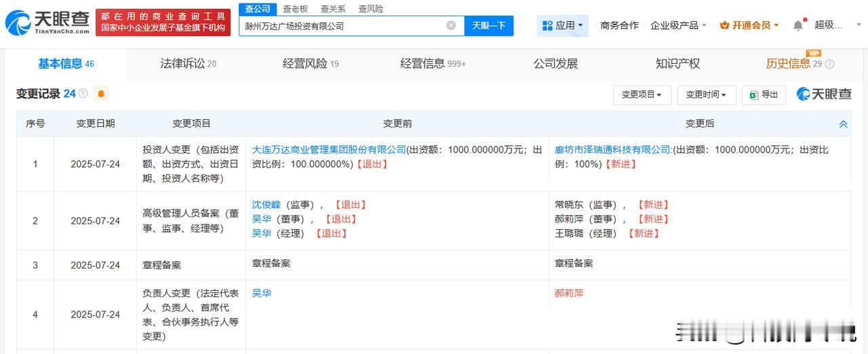Switch to the 查关系 search tab
Viewport: 868px width, 354px height.
333,9
